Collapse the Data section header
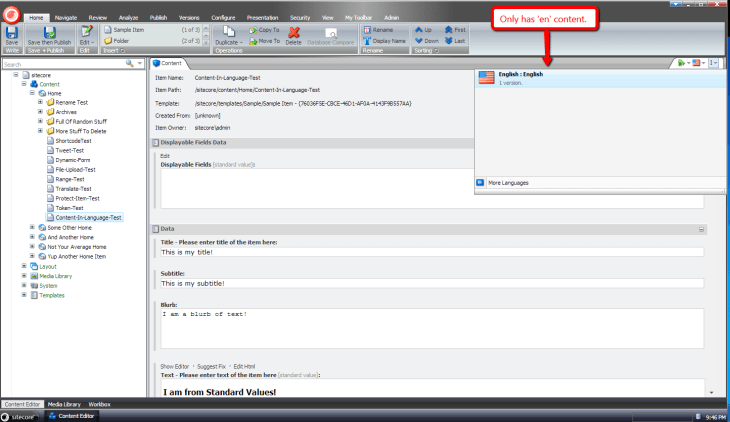Viewport: 730px width, 422px height. pos(155,229)
